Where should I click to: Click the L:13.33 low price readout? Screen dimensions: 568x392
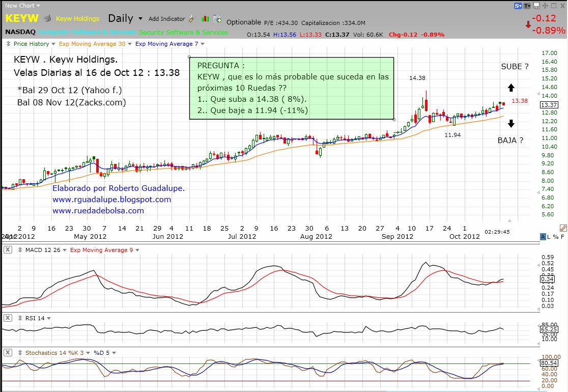coord(310,35)
